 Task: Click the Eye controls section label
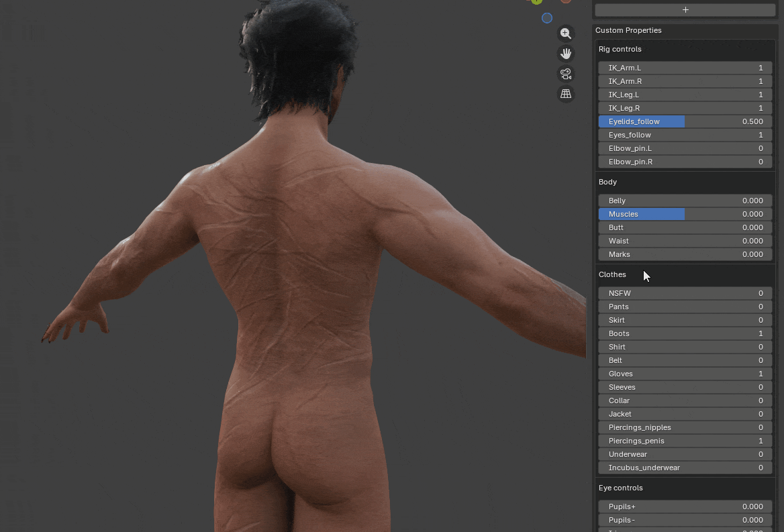(x=620, y=488)
